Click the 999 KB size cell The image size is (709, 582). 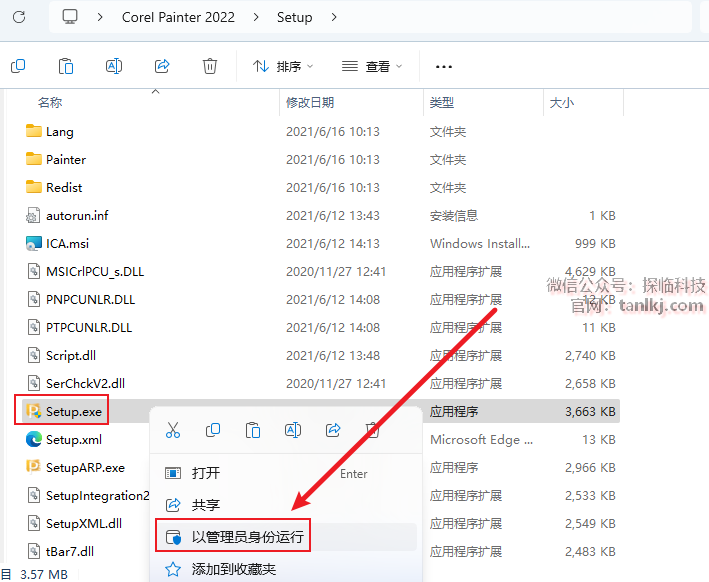(595, 244)
